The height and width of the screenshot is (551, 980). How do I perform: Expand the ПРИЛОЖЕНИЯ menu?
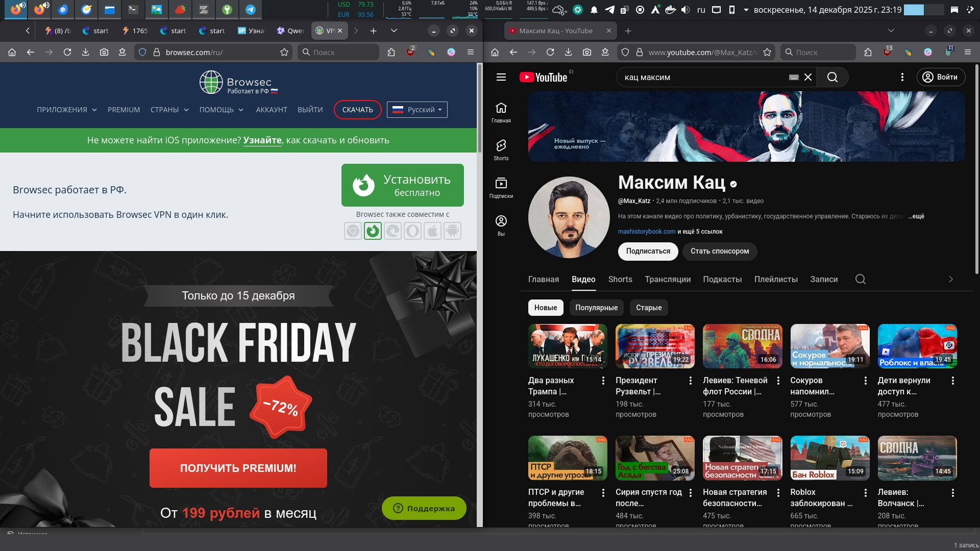pos(66,110)
